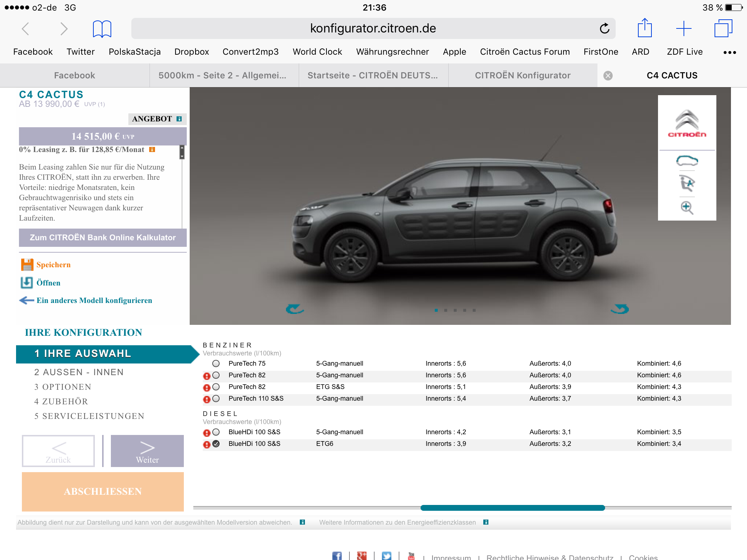Viewport: 747px width, 560px height.
Task: Switch to the 5000km - Seite 2 tab
Action: tap(224, 75)
